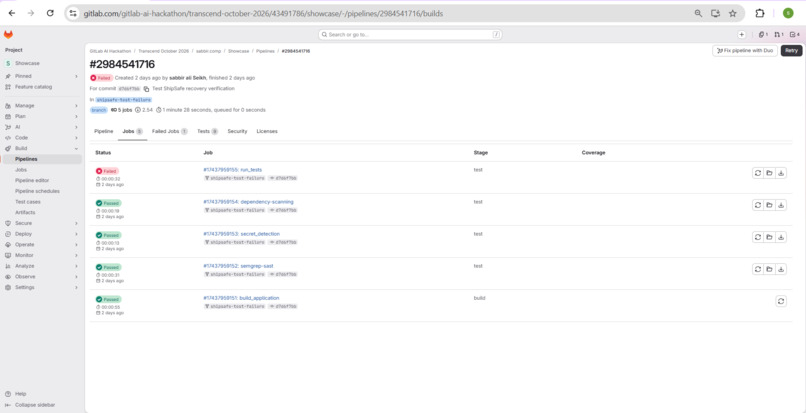Click the Retry pipeline button
Viewport: 806px width, 413px height.
coord(791,50)
